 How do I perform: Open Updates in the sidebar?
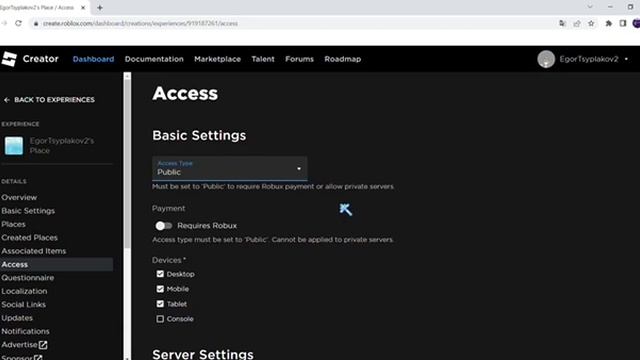17,318
